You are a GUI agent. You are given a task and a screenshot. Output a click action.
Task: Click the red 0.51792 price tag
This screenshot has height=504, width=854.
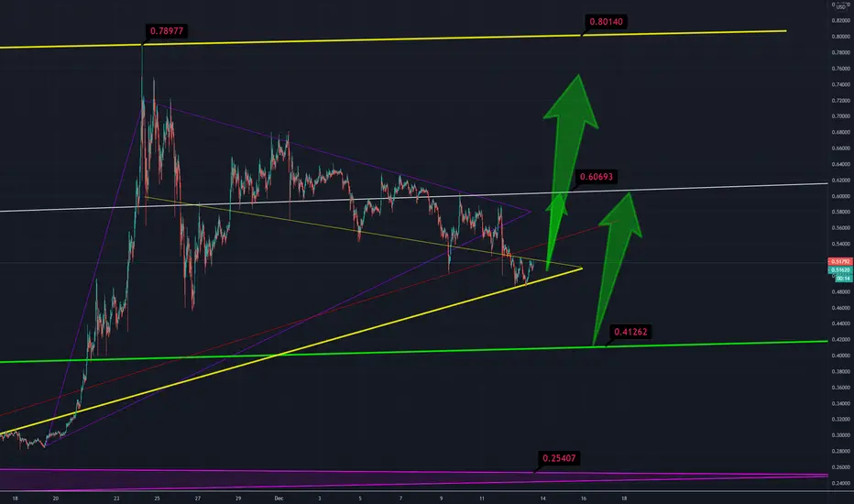coord(840,262)
